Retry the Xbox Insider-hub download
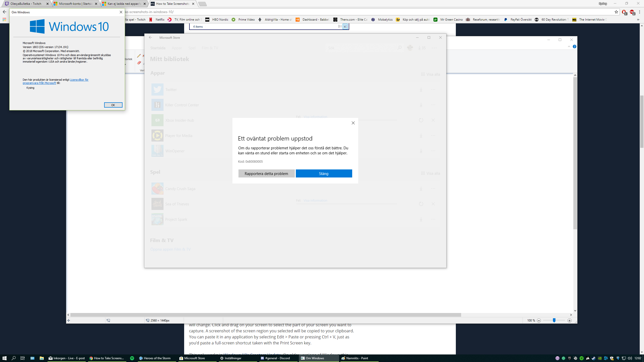Viewport: 644px width, 362px height. point(421,120)
